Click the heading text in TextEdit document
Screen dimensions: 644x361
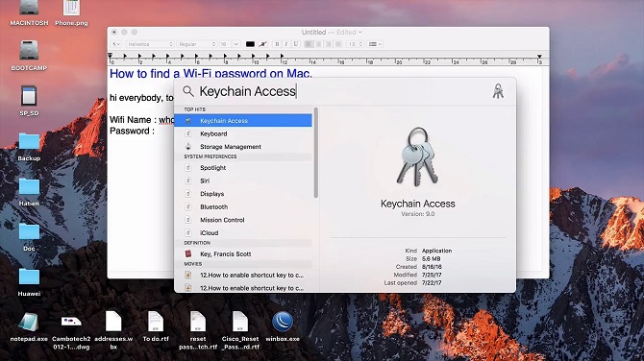click(211, 73)
